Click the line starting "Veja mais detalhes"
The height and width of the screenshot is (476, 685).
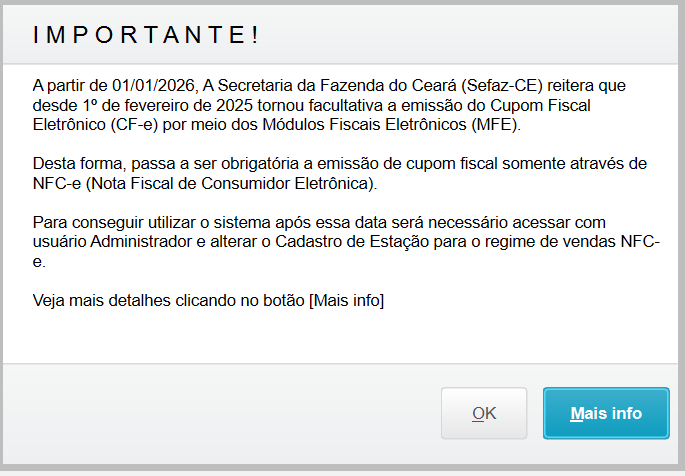[x=208, y=299]
